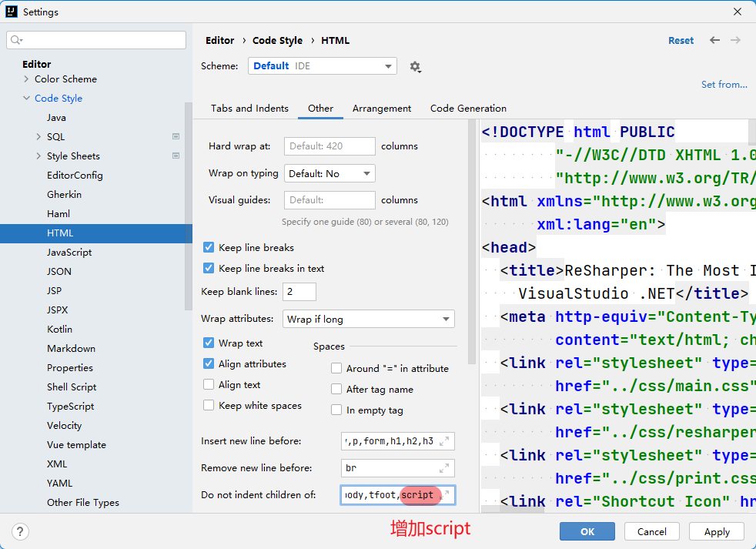Click the Visual guides input field
This screenshot has height=549, width=756.
[x=329, y=200]
